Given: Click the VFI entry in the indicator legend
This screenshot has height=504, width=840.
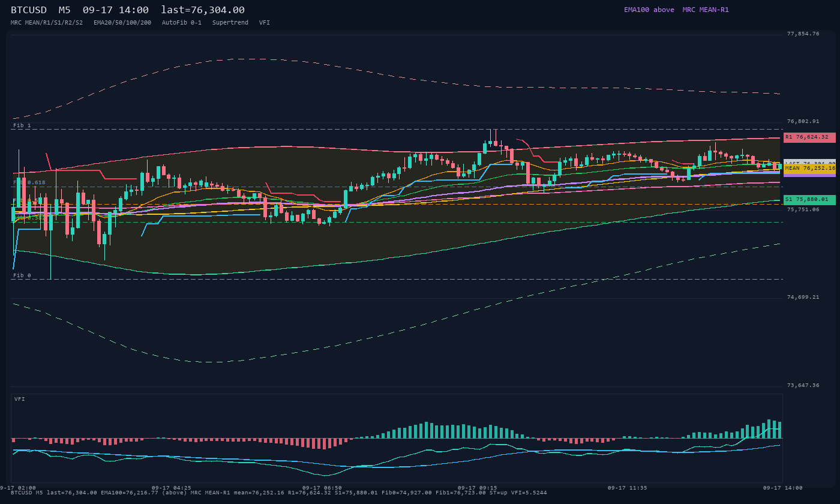Looking at the screenshot, I should 265,23.
